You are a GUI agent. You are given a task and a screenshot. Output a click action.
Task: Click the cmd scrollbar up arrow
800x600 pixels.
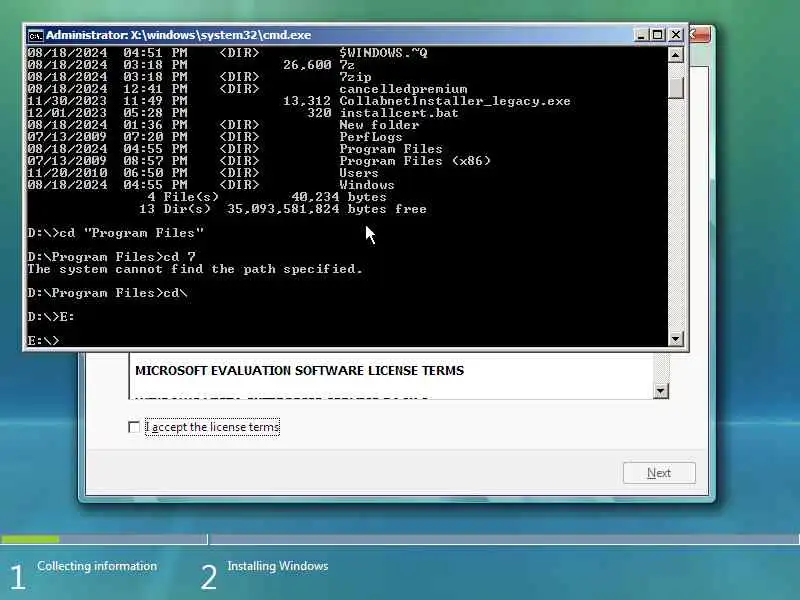676,55
